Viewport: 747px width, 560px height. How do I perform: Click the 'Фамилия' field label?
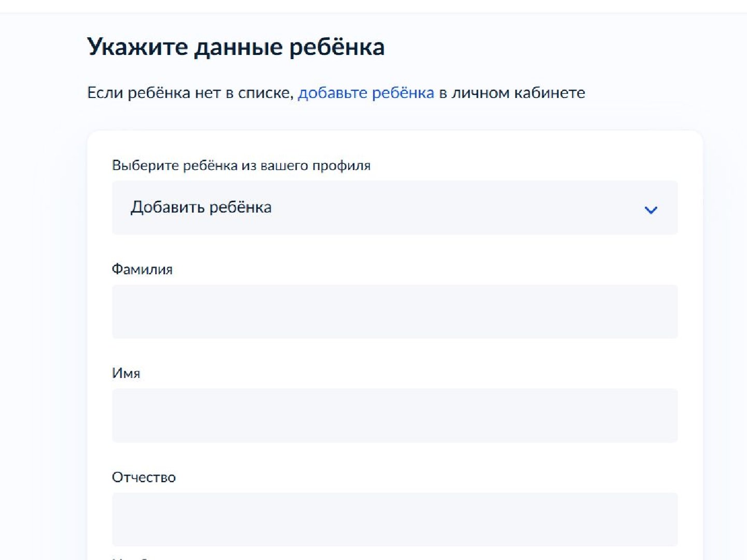pyautogui.click(x=142, y=270)
